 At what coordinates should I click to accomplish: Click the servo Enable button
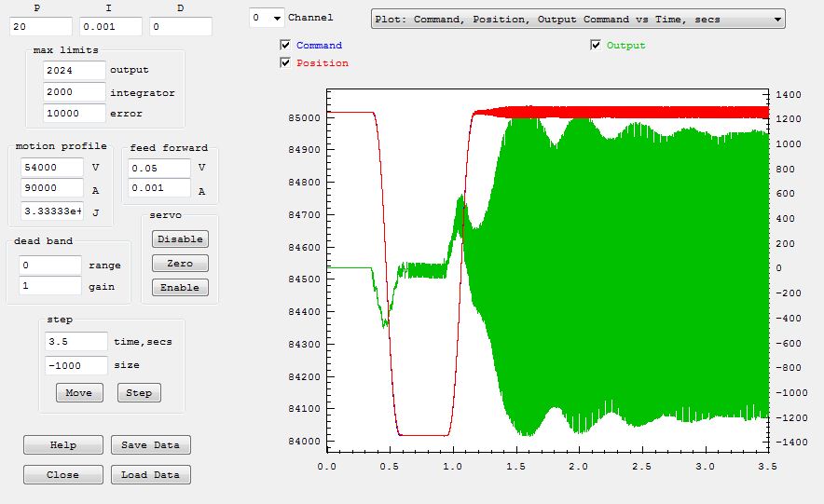[180, 288]
